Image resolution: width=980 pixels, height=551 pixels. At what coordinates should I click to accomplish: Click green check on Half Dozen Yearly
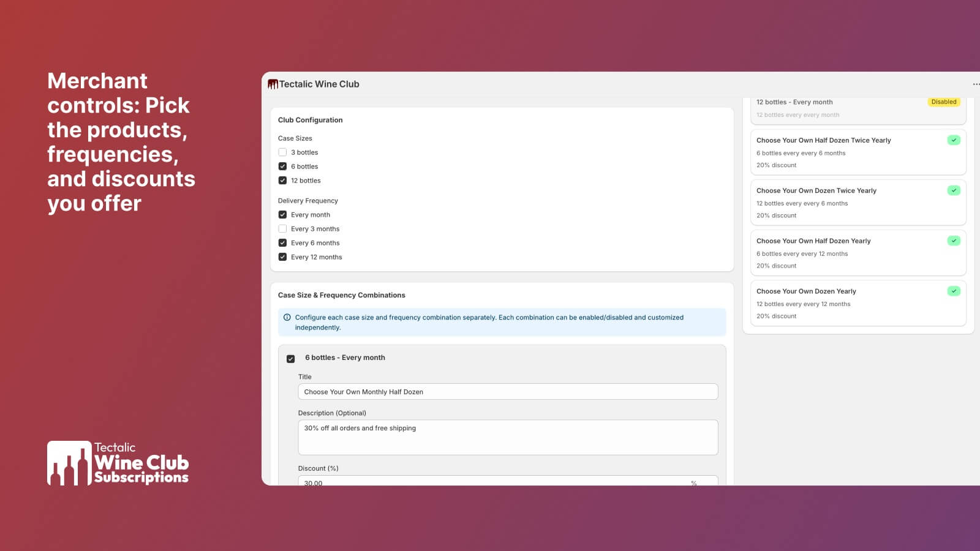tap(954, 241)
